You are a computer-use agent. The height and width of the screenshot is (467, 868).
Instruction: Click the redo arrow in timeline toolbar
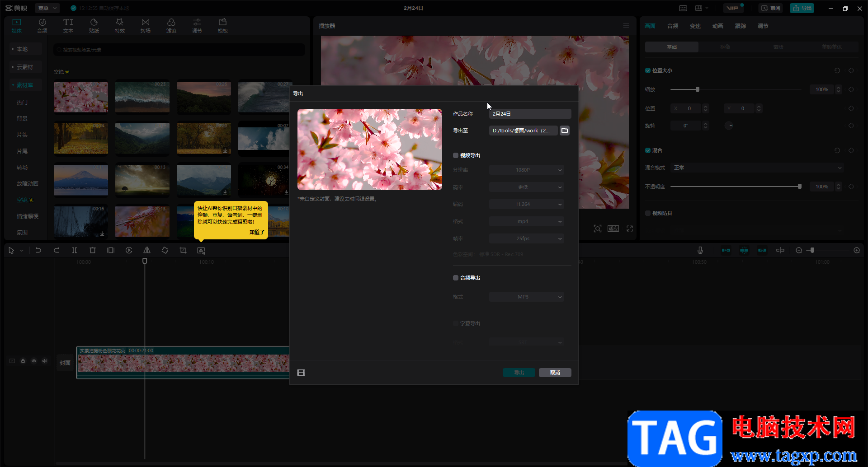57,250
